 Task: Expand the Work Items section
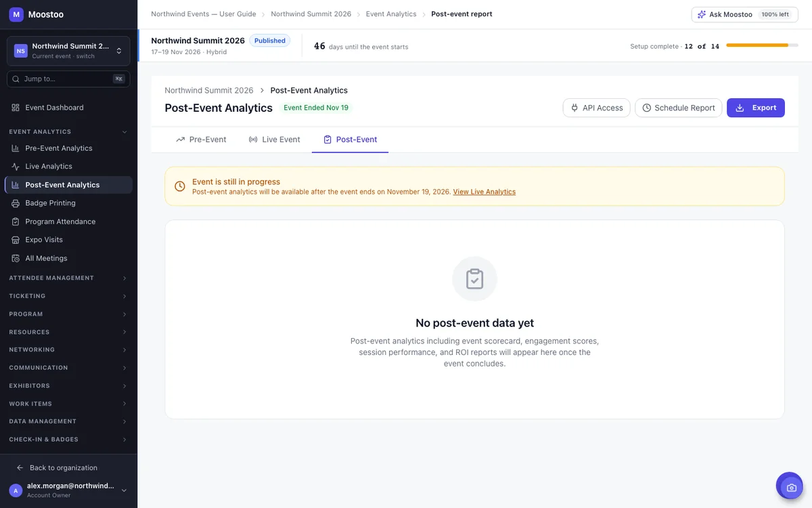68,404
